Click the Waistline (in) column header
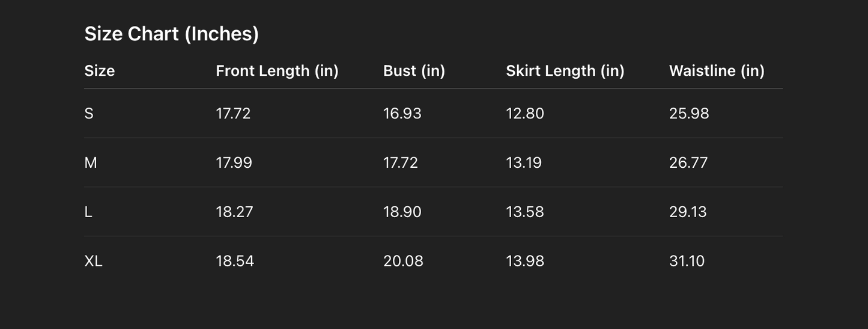 716,71
